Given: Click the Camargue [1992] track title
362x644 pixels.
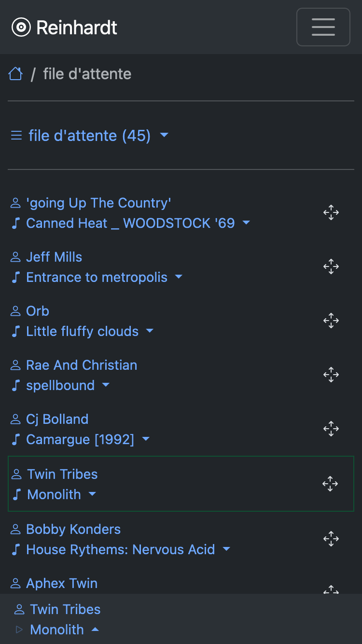Looking at the screenshot, I should (x=80, y=439).
